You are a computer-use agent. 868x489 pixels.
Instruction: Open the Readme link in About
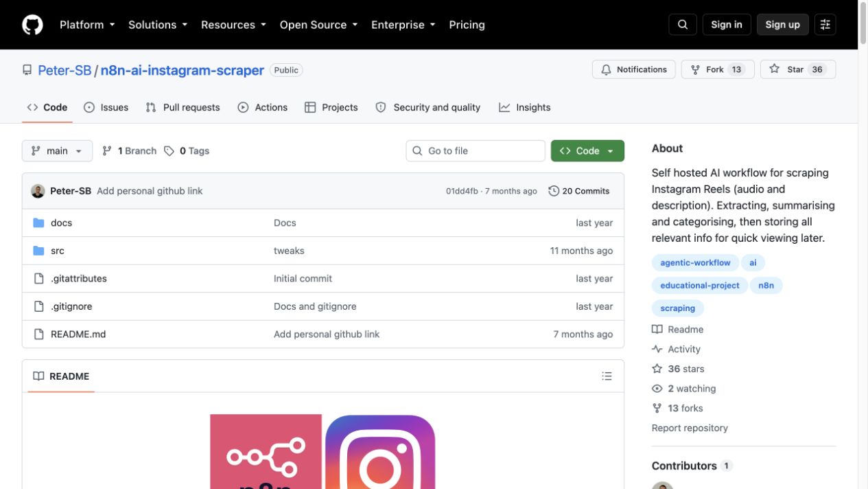point(678,330)
